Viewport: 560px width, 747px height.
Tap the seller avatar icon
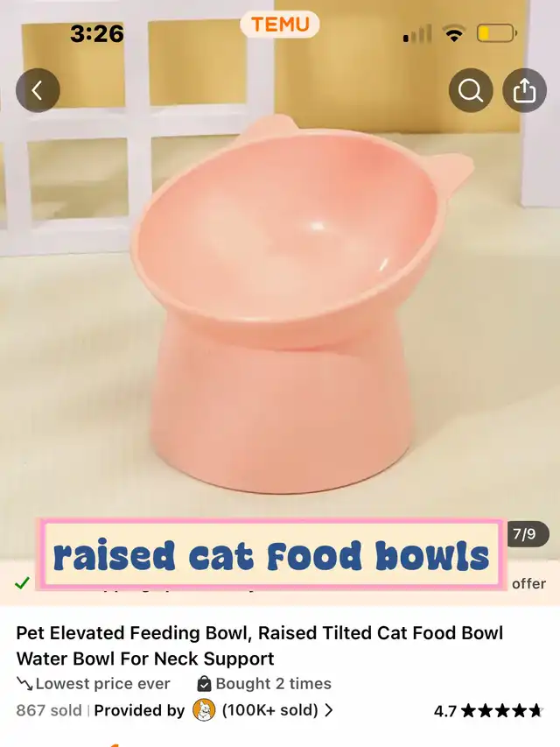click(204, 710)
